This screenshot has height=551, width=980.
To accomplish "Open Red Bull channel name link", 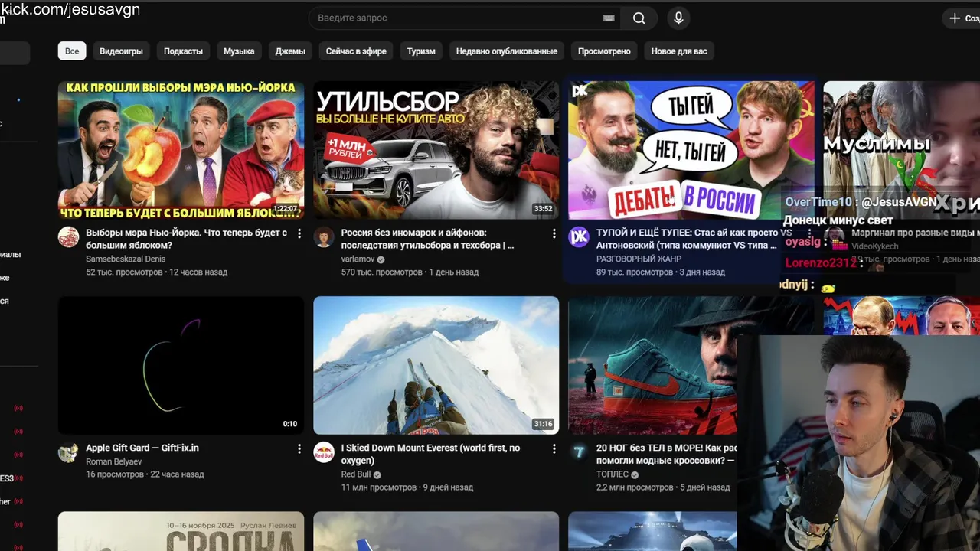I will coord(356,474).
